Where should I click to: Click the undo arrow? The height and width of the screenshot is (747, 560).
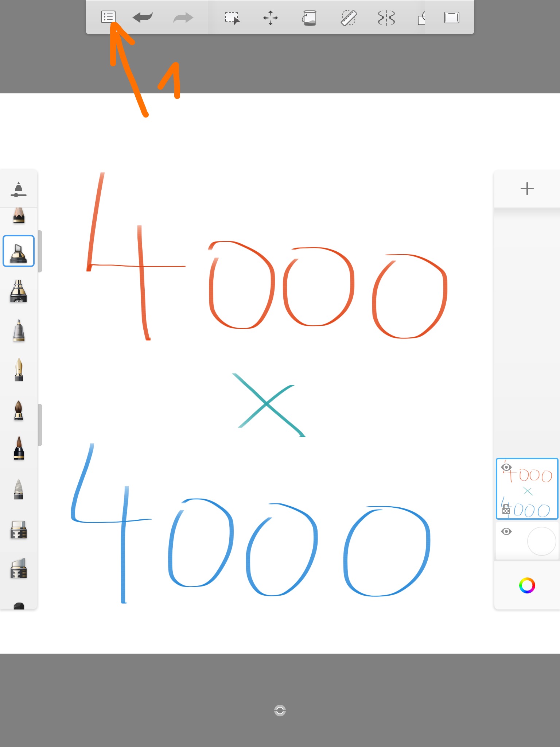(143, 17)
